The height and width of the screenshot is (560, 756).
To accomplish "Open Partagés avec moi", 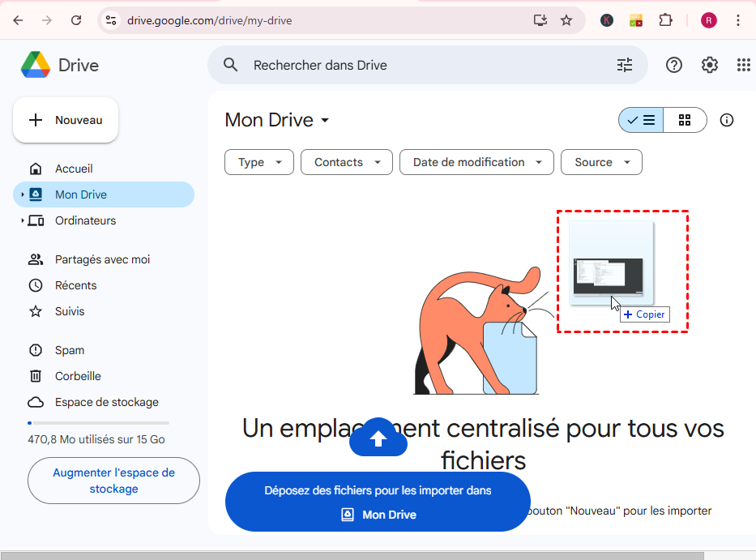I will 104,259.
